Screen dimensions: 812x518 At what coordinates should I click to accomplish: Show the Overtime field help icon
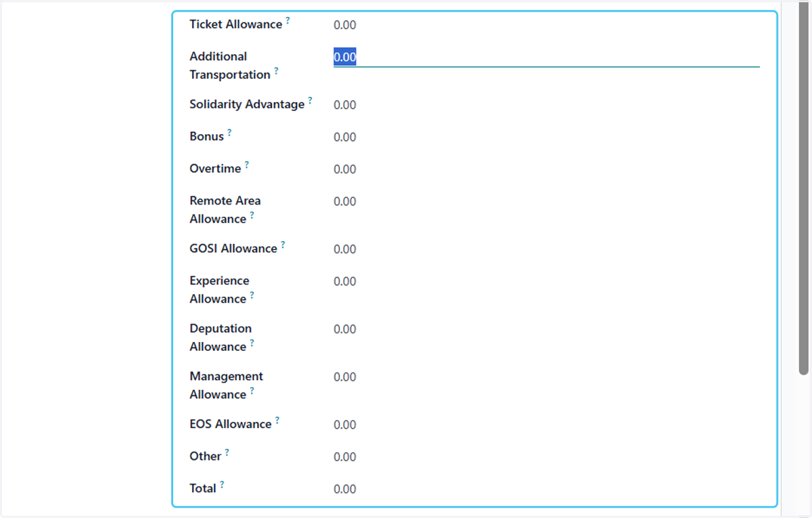(x=247, y=165)
